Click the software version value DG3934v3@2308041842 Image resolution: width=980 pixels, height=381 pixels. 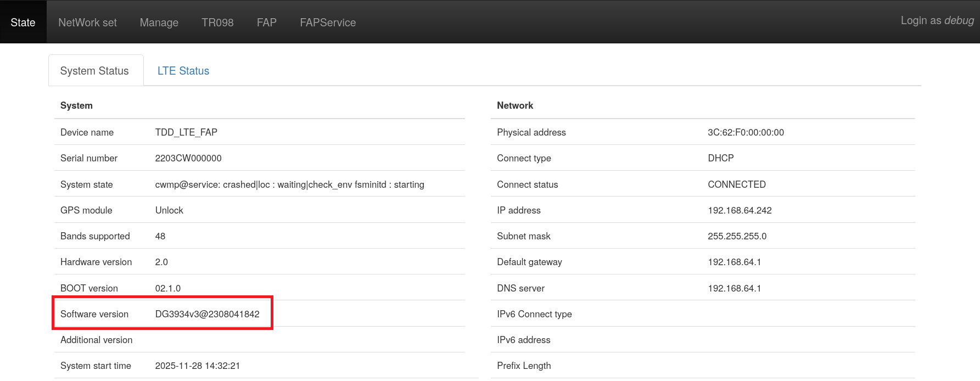(x=207, y=314)
